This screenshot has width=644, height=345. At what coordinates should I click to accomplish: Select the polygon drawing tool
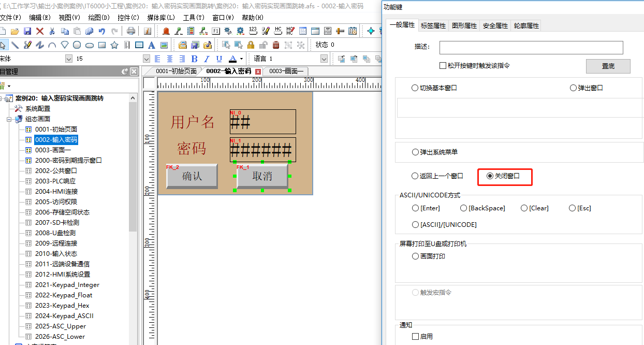click(x=65, y=45)
